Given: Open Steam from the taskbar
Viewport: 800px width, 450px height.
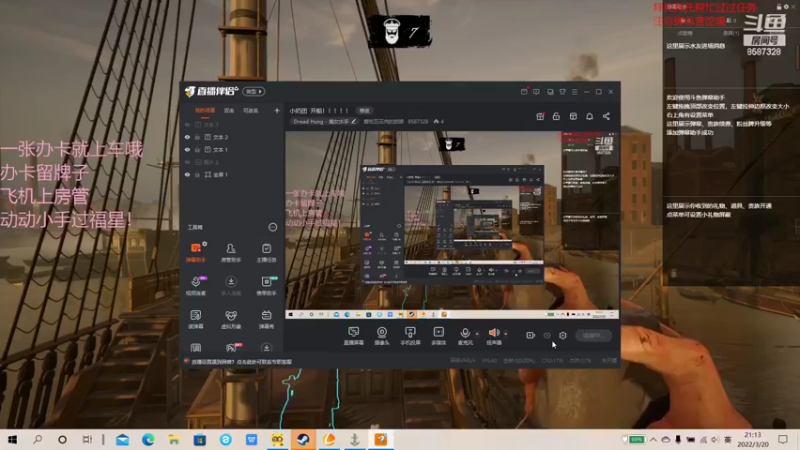Looking at the screenshot, I should (303, 439).
